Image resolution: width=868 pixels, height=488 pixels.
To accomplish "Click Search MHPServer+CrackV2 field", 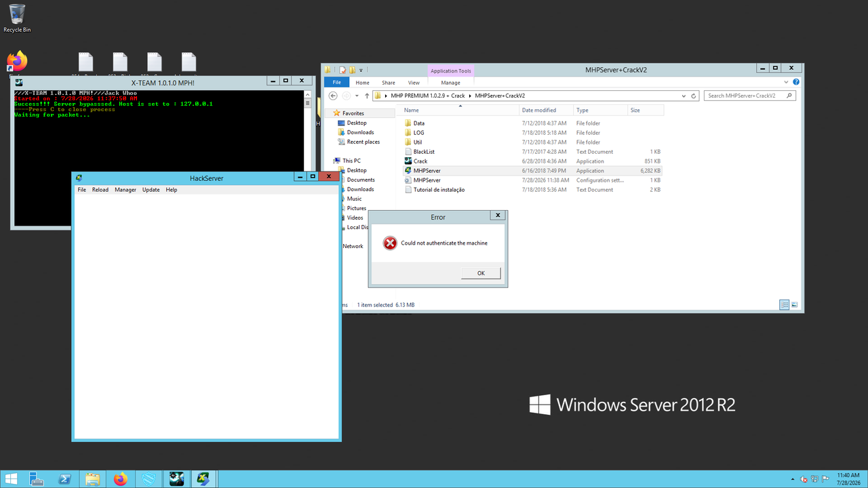I will pyautogui.click(x=749, y=96).
